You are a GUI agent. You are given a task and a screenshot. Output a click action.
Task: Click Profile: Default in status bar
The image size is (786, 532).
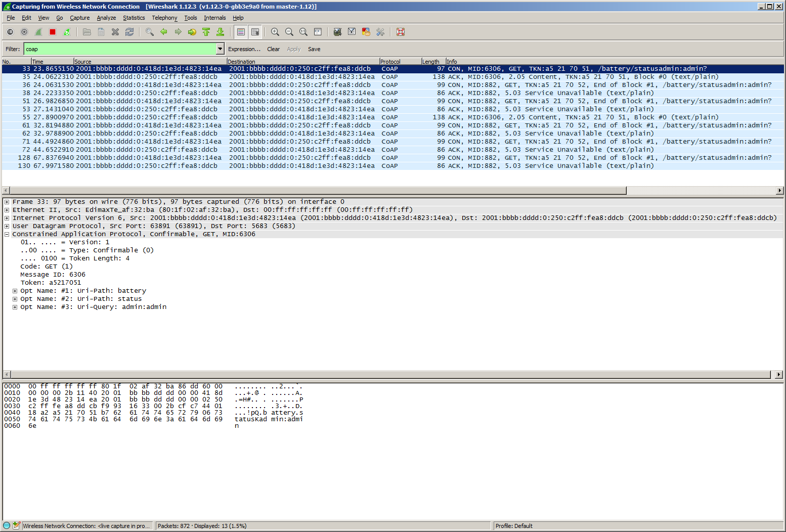(x=514, y=526)
